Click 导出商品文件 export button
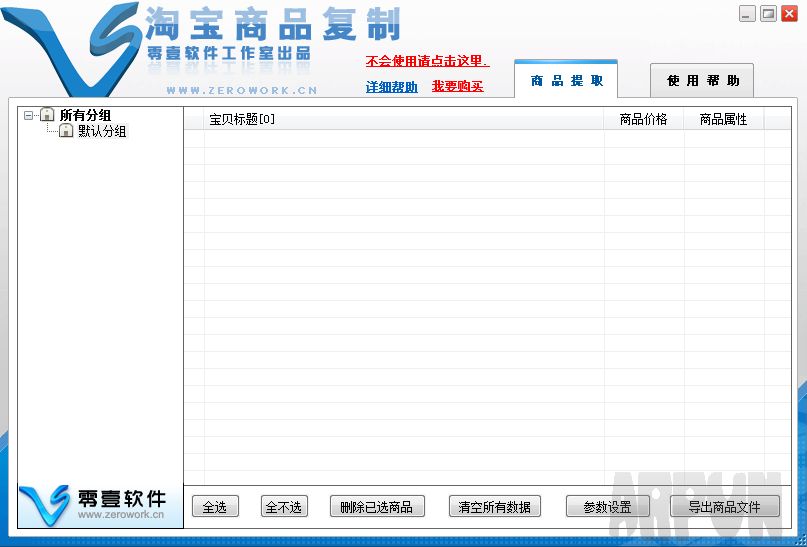807x547 pixels. (725, 507)
